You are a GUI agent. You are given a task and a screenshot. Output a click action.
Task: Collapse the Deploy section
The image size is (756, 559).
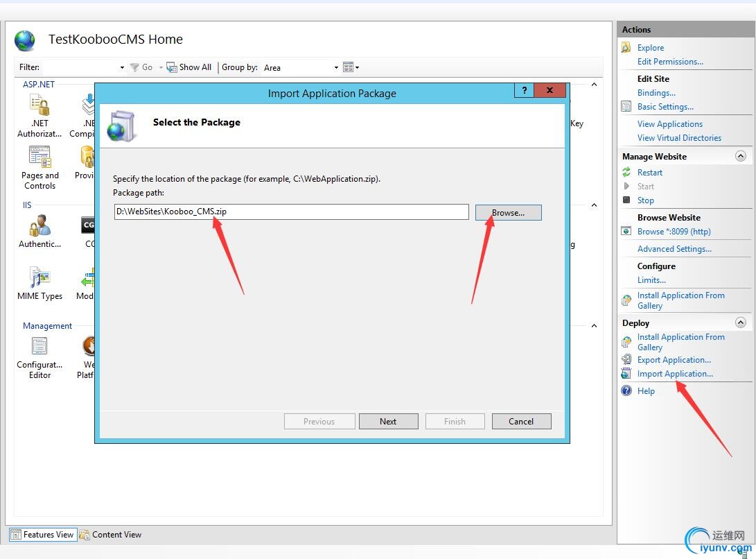[x=741, y=322]
